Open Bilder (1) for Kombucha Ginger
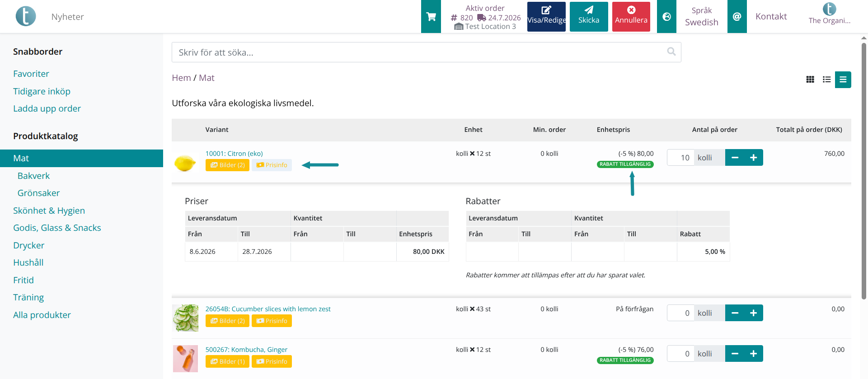This screenshot has height=379, width=868. (x=227, y=361)
